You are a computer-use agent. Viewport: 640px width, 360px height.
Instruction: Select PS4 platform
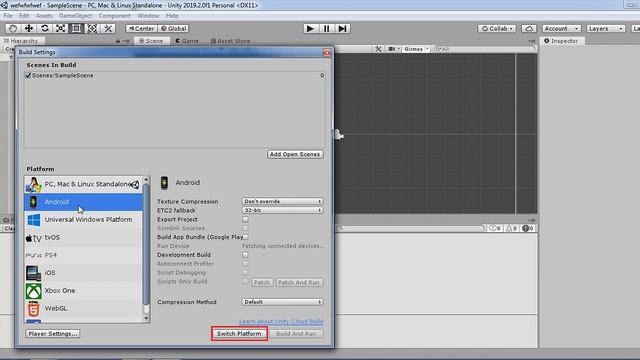click(x=84, y=255)
